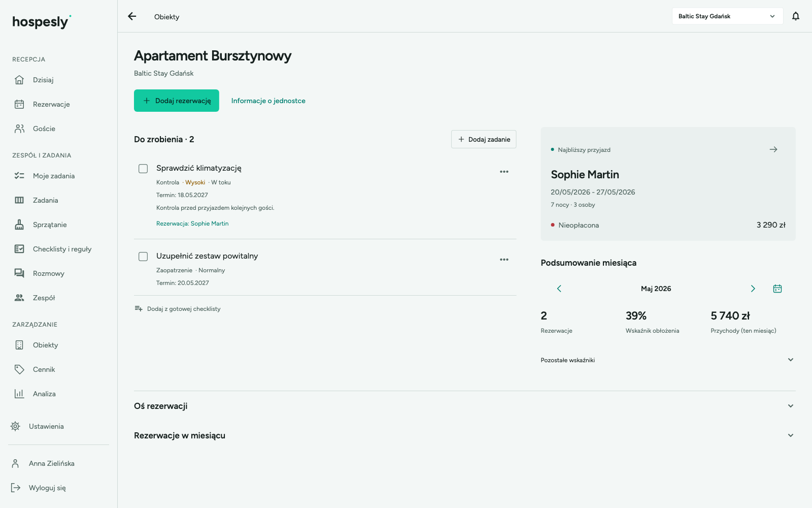Click the Checklisty i reguły icon
The width and height of the screenshot is (812, 508).
(19, 249)
